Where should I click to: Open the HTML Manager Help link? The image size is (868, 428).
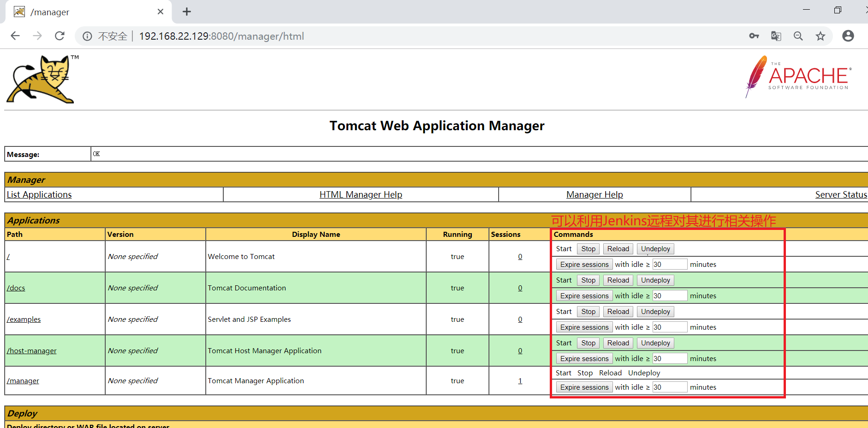(x=361, y=194)
